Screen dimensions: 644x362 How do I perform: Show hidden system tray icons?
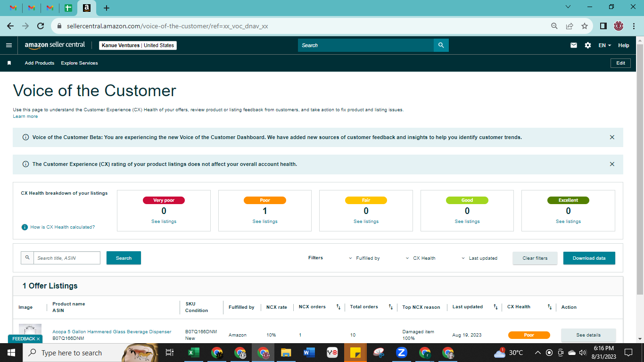[537, 353]
